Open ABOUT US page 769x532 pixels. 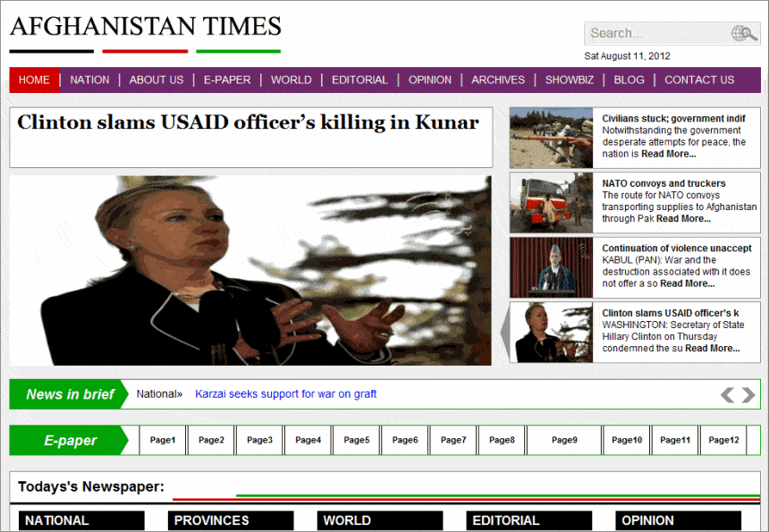pyautogui.click(x=156, y=80)
